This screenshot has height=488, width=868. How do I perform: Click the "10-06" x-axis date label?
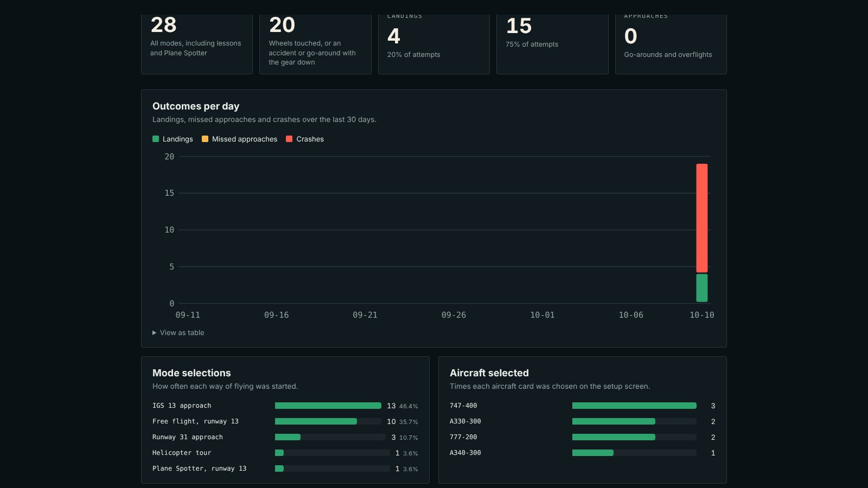click(631, 315)
